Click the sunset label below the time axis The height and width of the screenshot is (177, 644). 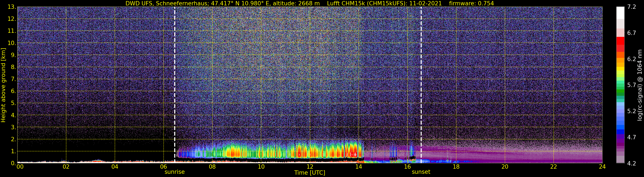(421, 172)
